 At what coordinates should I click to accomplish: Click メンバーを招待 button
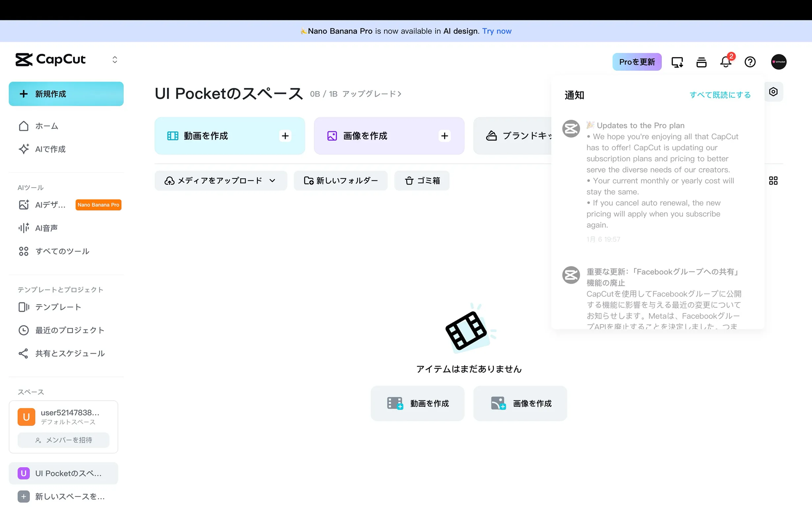coord(63,440)
